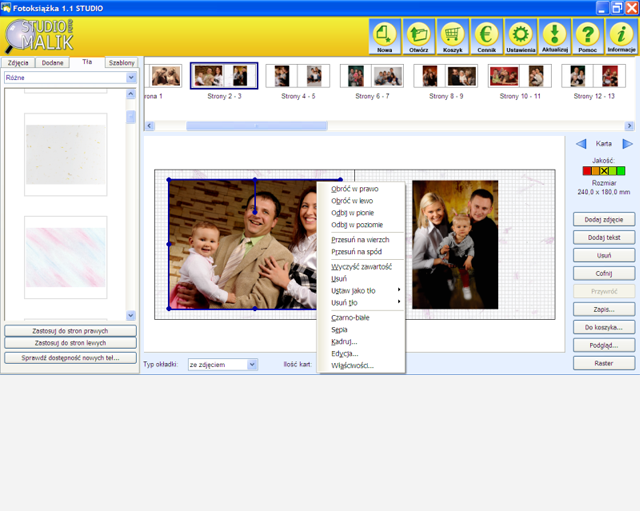Open the Pomoc help icon
This screenshot has width=640, height=511.
pyautogui.click(x=588, y=35)
